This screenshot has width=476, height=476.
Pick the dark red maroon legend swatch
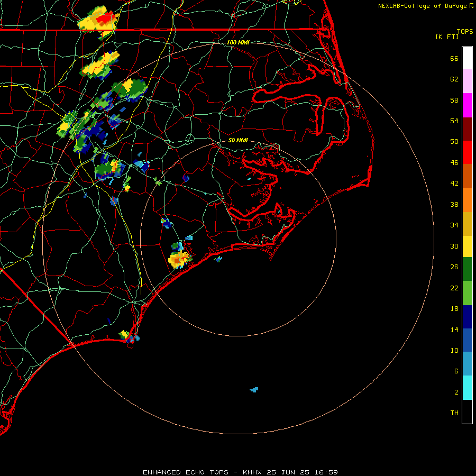pos(467,129)
